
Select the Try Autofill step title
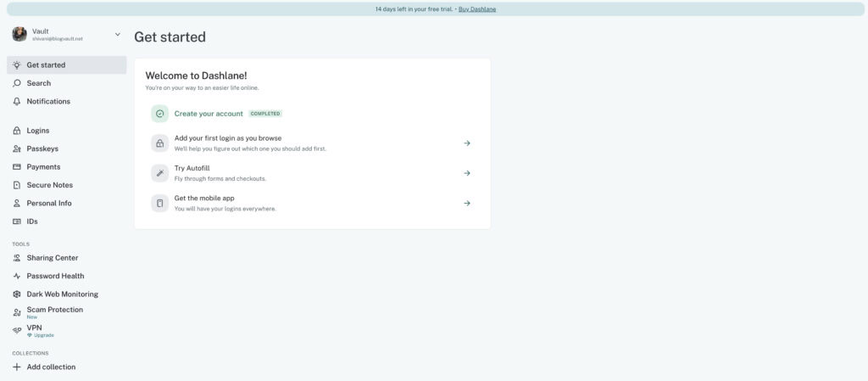[x=192, y=168]
